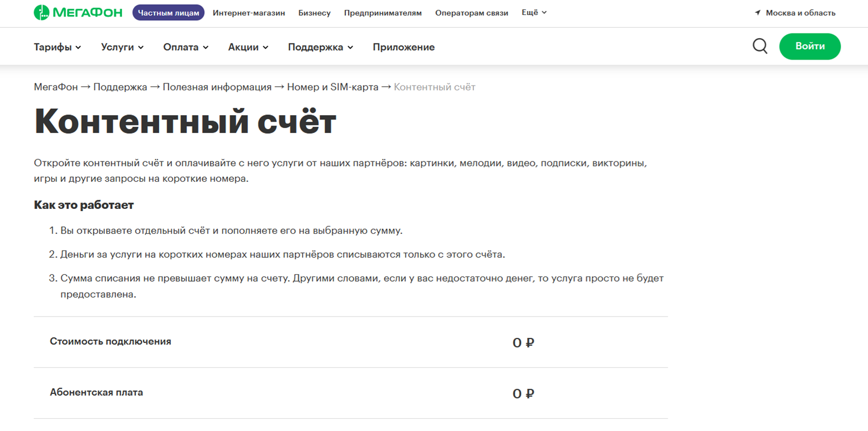
Task: Click the location arrow icon beside Москва и область
Action: 757,13
